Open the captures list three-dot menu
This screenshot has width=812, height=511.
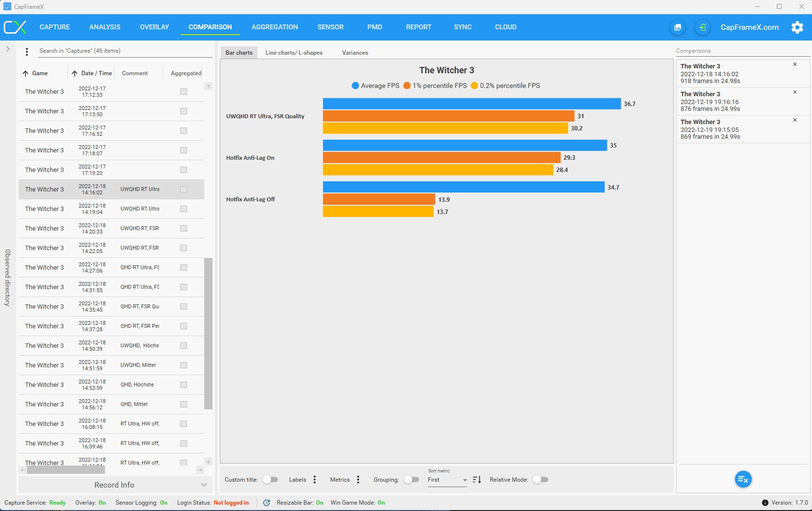point(27,51)
